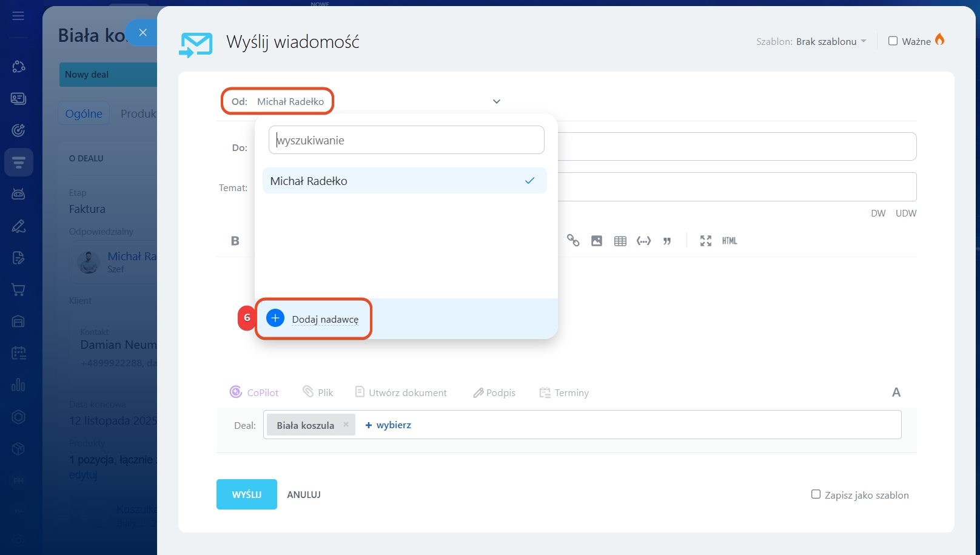980x555 pixels.
Task: Click the insert image icon in toolbar
Action: pyautogui.click(x=597, y=241)
